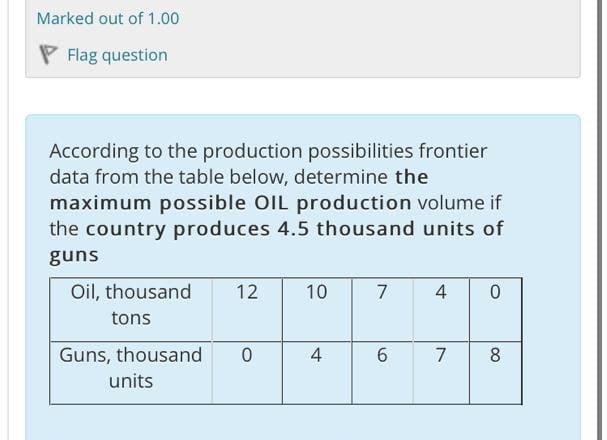The image size is (607, 440).
Task: Click the question text starting with According
Action: point(276,202)
